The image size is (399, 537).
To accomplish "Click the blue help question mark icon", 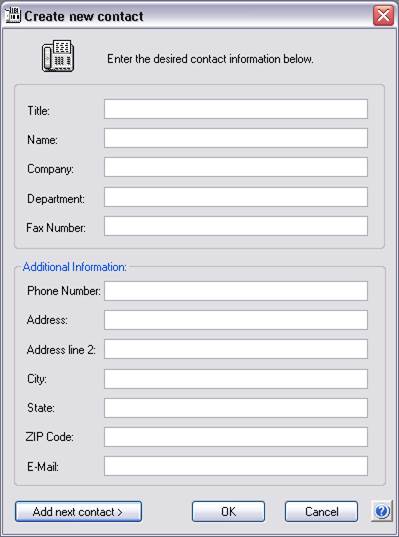I will (382, 512).
